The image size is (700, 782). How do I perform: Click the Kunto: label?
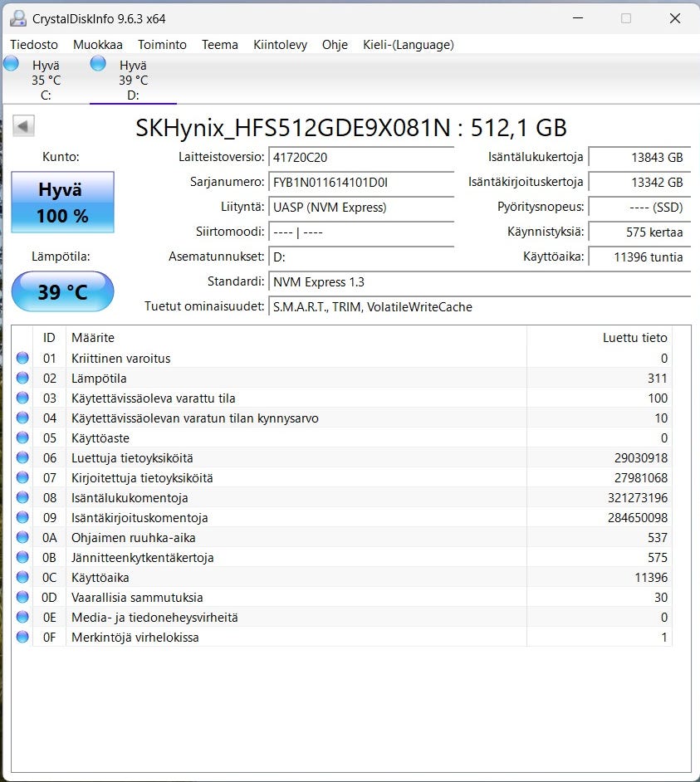click(x=61, y=157)
